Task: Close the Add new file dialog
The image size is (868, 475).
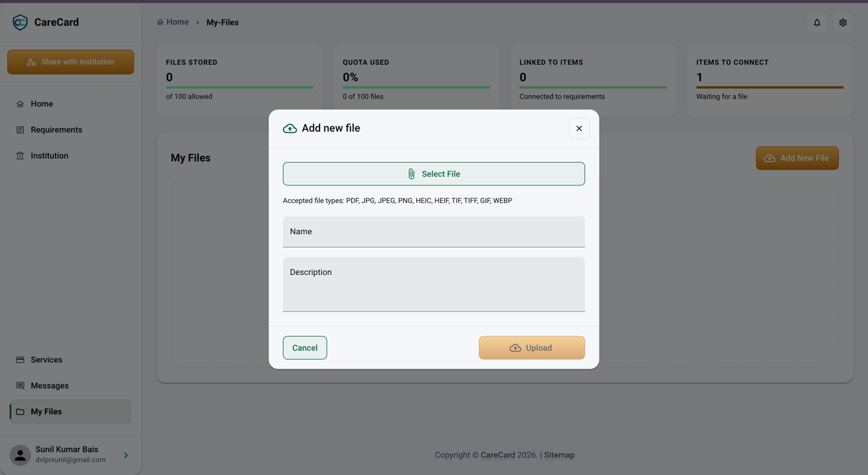Action: 579,129
